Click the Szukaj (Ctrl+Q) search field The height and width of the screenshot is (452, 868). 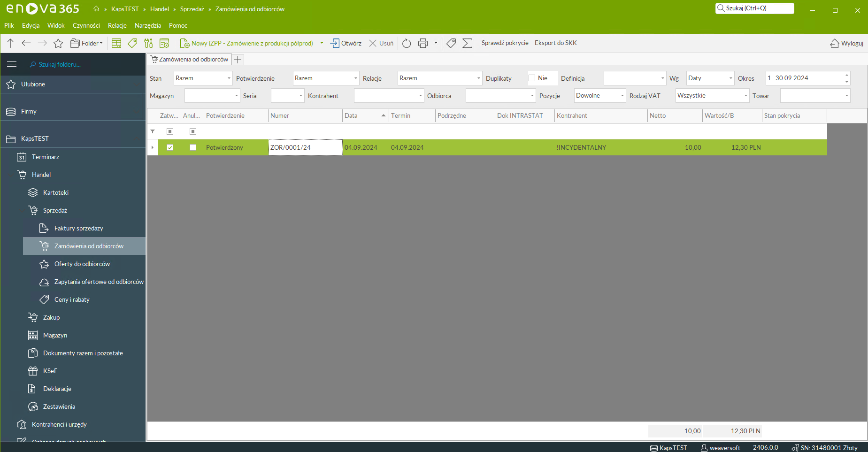coord(755,8)
